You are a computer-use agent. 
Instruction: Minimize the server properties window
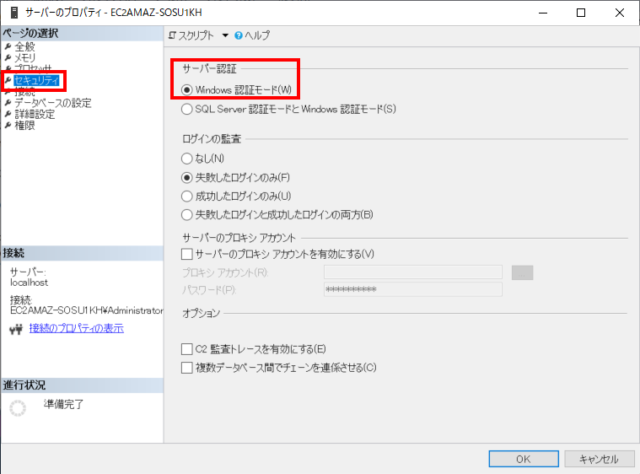543,13
